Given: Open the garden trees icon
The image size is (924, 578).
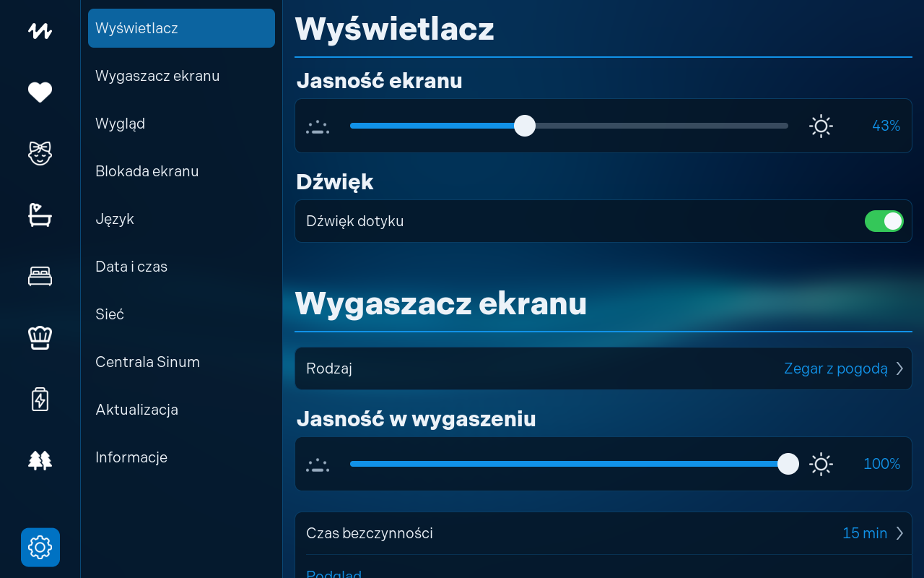Looking at the screenshot, I should click(x=40, y=460).
